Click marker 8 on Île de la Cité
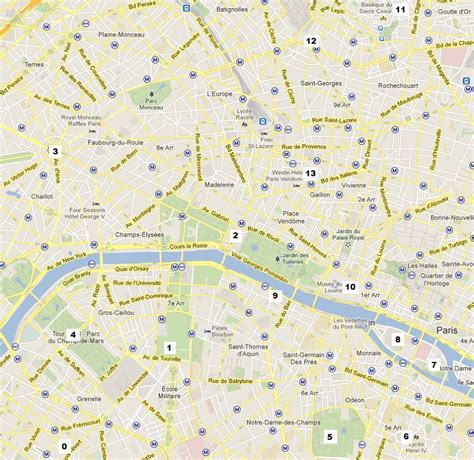This screenshot has height=460, width=474. point(398,340)
